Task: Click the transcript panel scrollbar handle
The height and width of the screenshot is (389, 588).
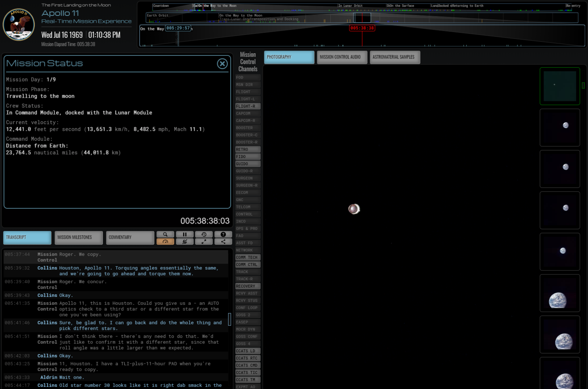Action: tap(230, 319)
